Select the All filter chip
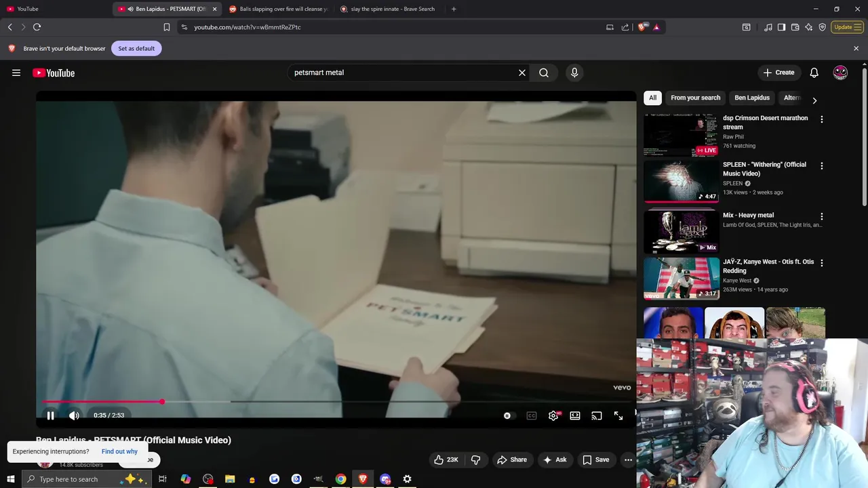 tap(652, 98)
